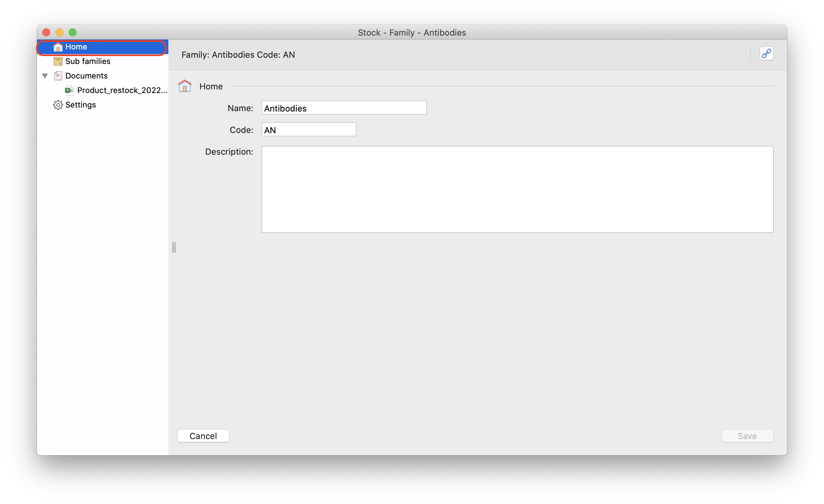824x504 pixels.
Task: Close the Stock Family window
Action: (x=47, y=32)
